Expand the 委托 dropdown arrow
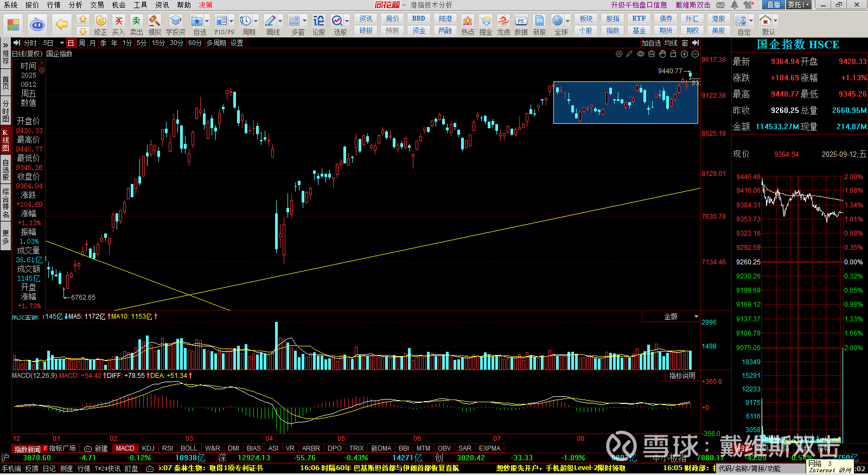 coord(807,5)
